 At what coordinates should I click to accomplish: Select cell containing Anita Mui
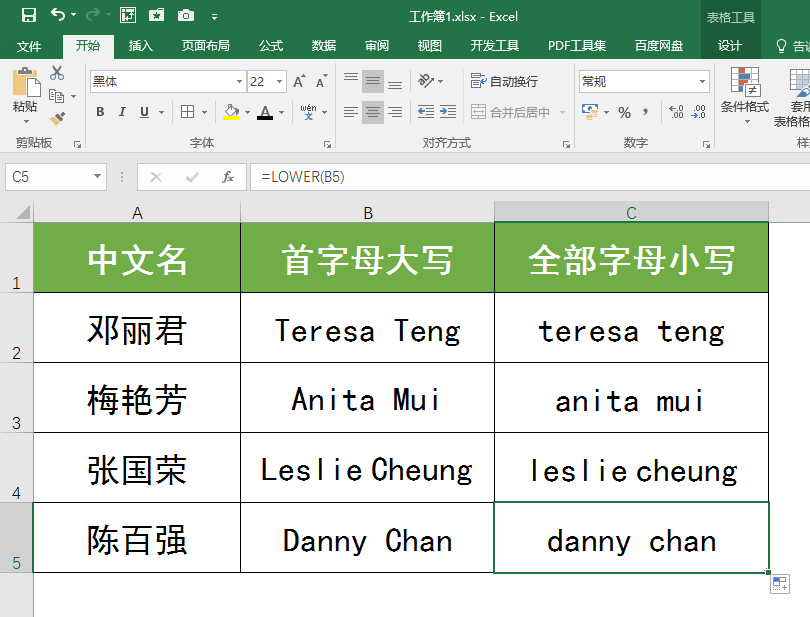pyautogui.click(x=367, y=398)
